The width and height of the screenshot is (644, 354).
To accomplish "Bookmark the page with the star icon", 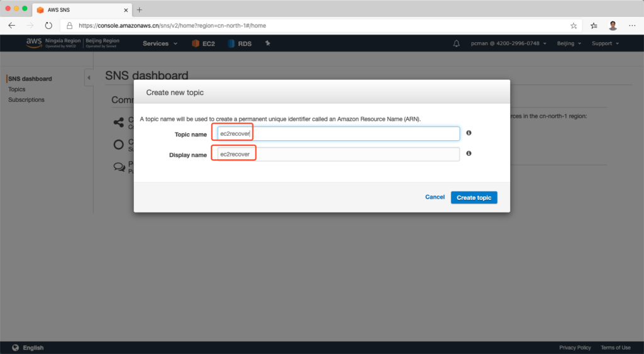I will pos(574,26).
